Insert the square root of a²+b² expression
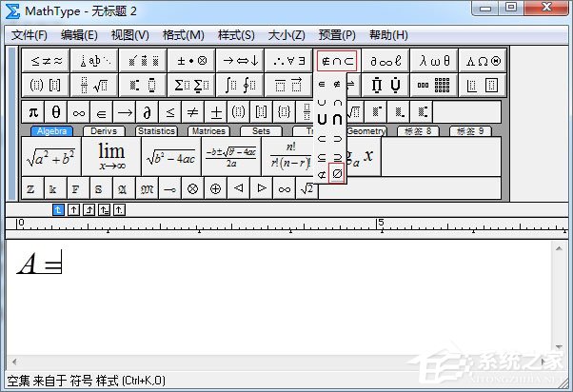Viewport: 573px width, 392px height. click(x=50, y=157)
